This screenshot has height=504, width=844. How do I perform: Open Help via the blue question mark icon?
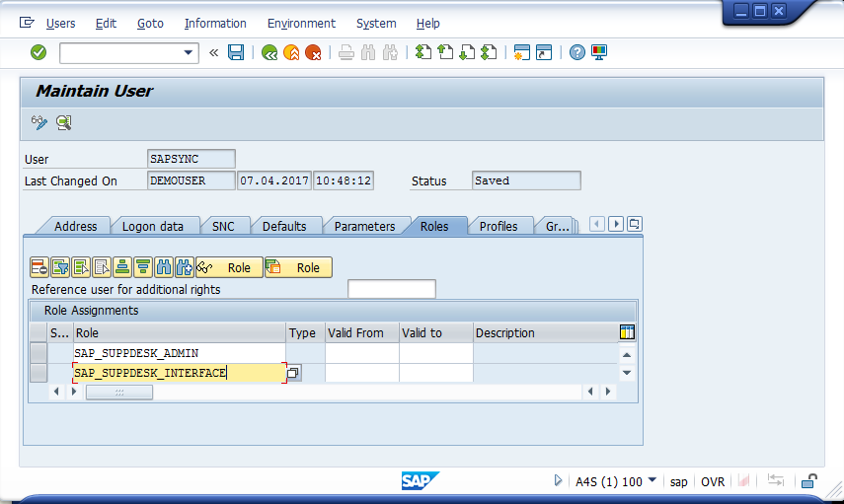[577, 52]
